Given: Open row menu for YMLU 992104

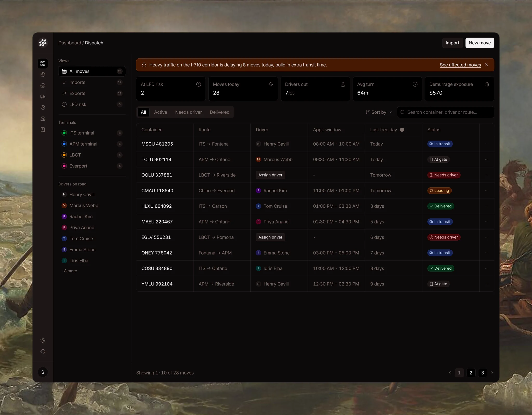Looking at the screenshot, I should pyautogui.click(x=487, y=284).
